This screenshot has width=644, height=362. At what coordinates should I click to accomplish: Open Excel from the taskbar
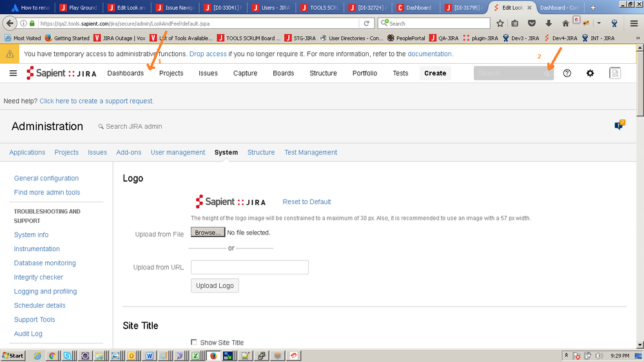point(196,356)
